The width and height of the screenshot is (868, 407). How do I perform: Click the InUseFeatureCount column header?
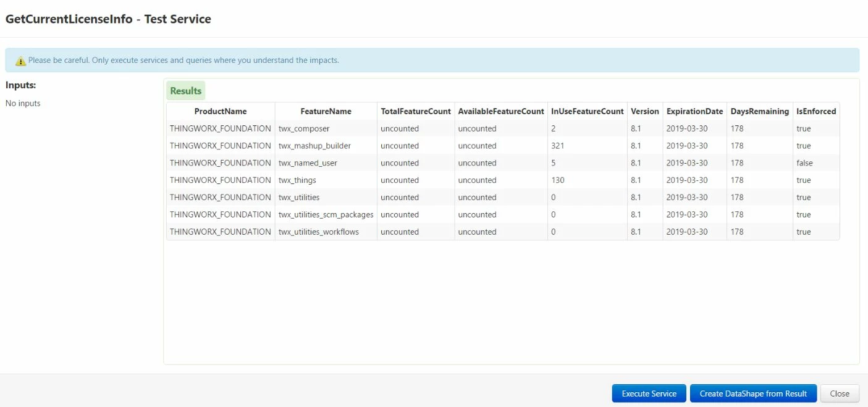pyautogui.click(x=588, y=111)
